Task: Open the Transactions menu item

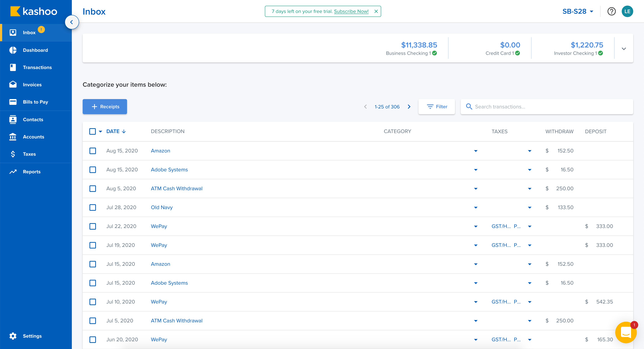Action: (36, 67)
